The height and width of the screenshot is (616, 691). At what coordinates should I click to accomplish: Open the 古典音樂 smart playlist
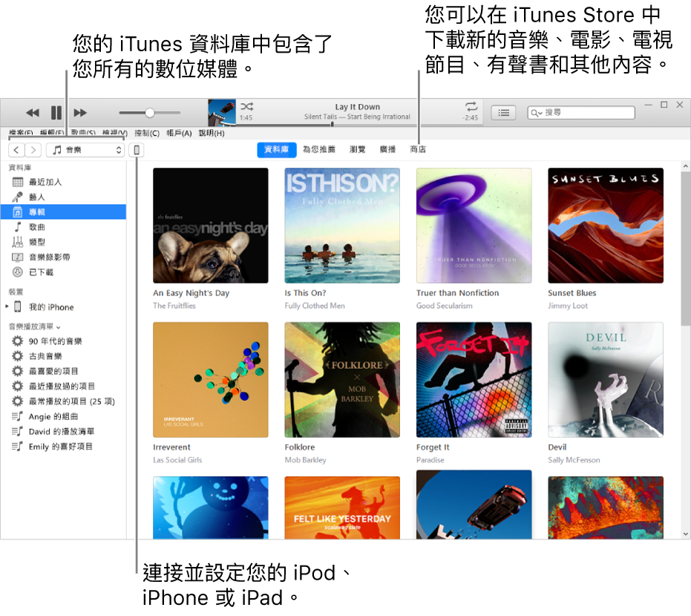tap(64, 356)
